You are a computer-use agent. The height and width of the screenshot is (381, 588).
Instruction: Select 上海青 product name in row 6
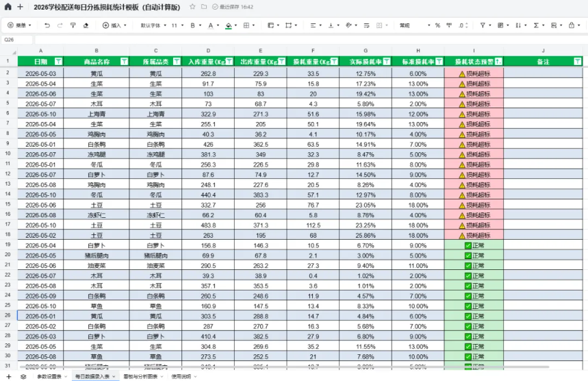[x=97, y=114]
